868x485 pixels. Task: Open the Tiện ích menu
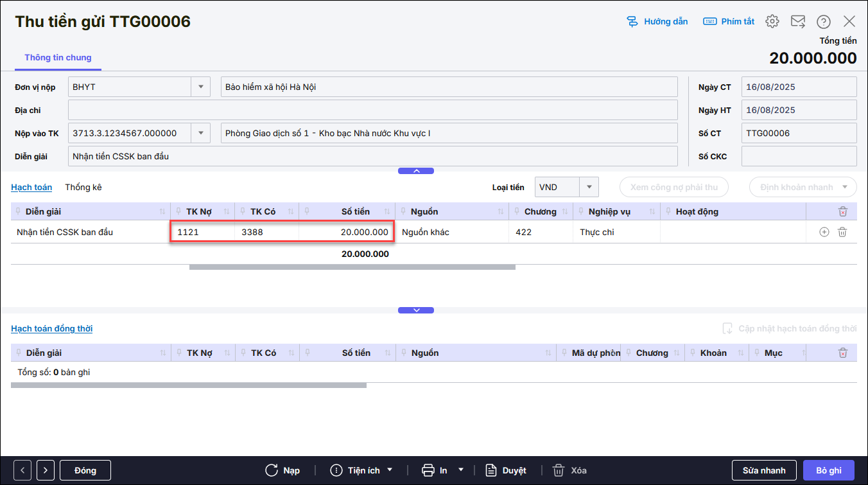361,470
